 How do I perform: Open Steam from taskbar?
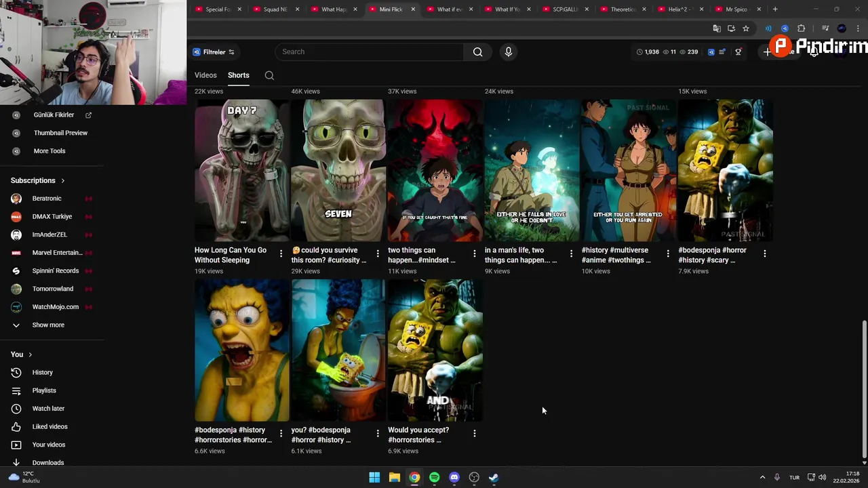click(x=494, y=477)
